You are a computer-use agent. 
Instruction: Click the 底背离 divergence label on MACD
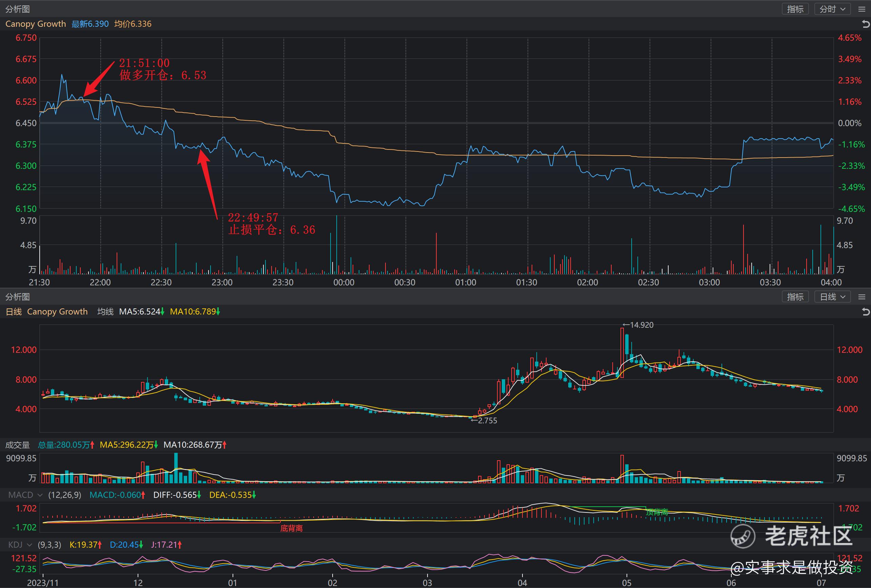(292, 528)
